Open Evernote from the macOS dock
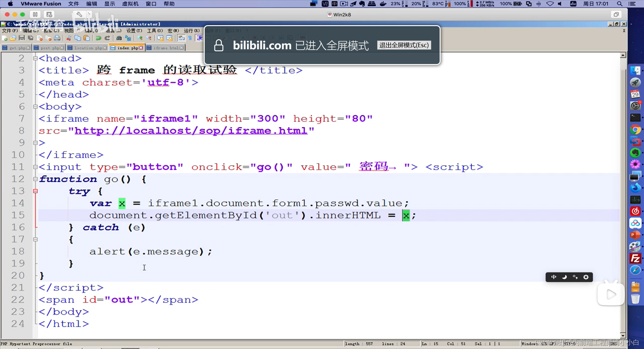Viewport: 644px width, 349px height. tap(635, 153)
